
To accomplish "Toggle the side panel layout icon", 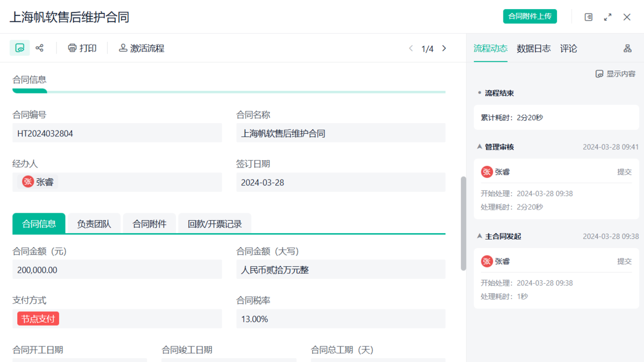I will [x=589, y=17].
